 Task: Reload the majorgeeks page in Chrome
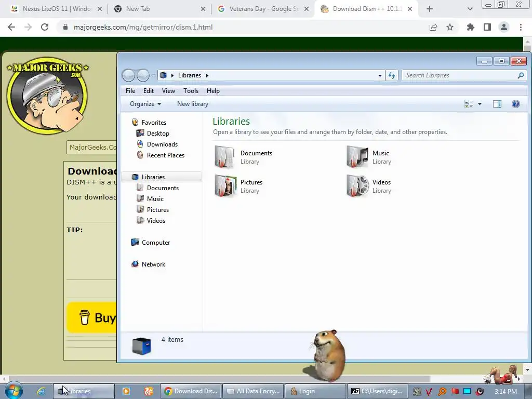click(45, 27)
